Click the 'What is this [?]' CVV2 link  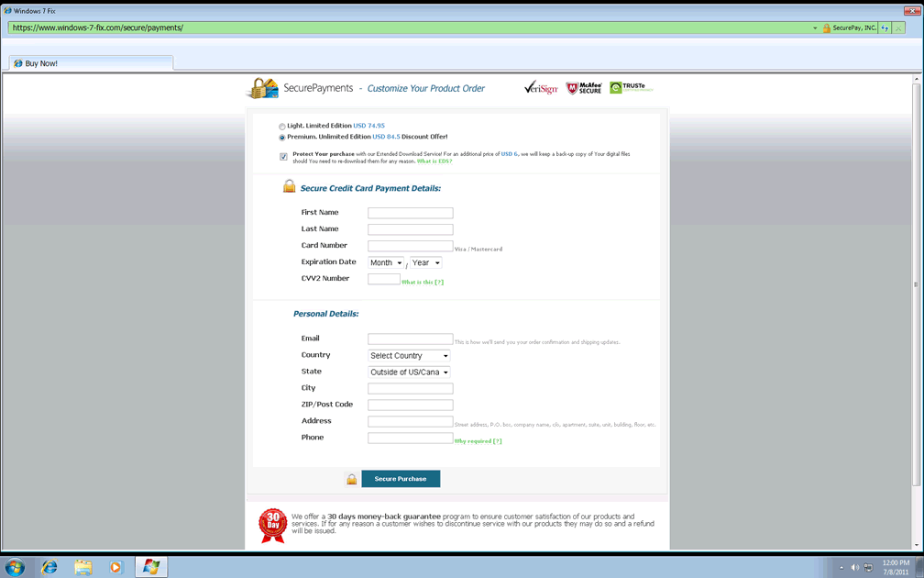[x=423, y=283]
